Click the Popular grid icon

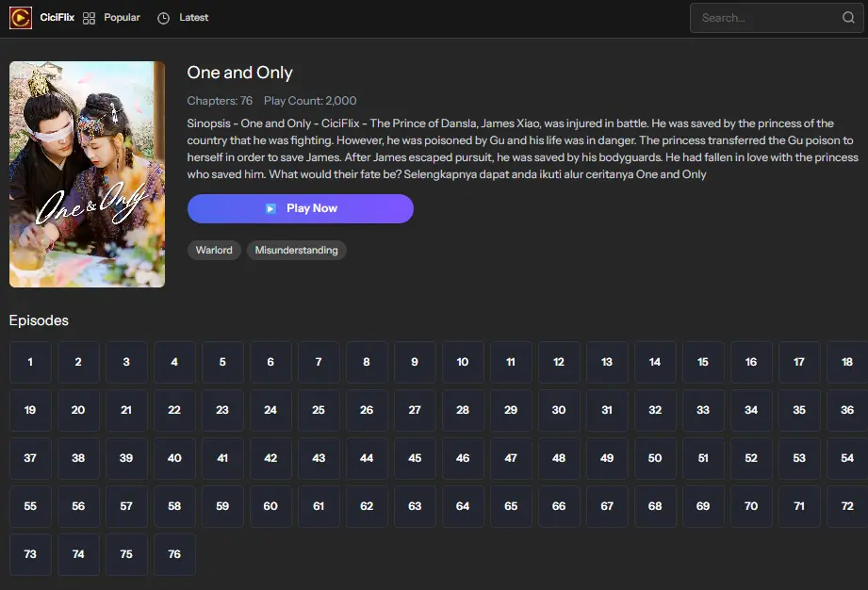(90, 18)
